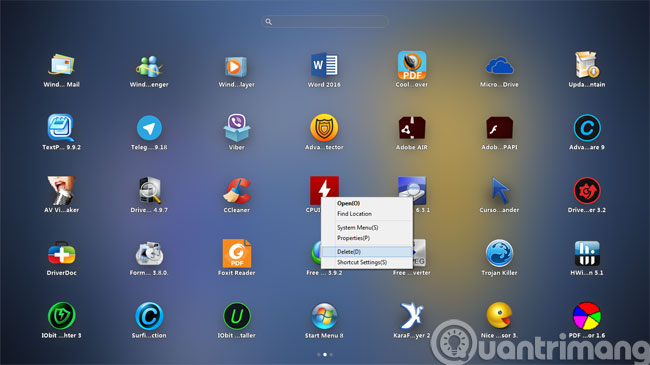This screenshot has height=365, width=650.
Task: Open Shortcut Settings(S) from the context menu
Action: click(367, 263)
